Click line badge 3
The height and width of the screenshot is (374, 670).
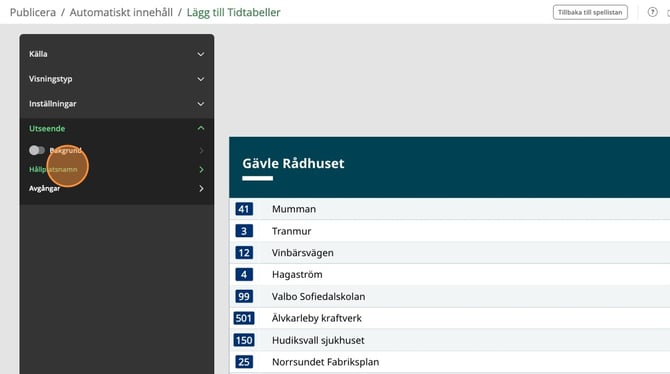coord(244,231)
